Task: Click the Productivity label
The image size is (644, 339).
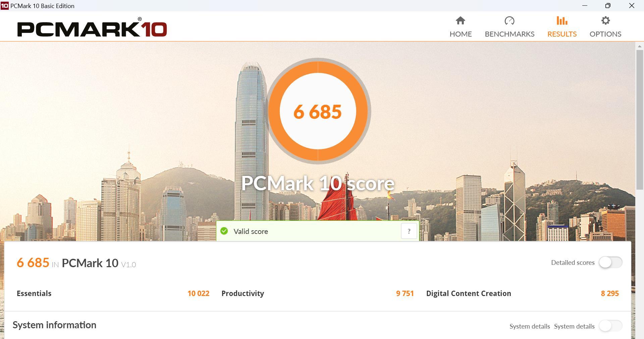Action: [x=243, y=293]
